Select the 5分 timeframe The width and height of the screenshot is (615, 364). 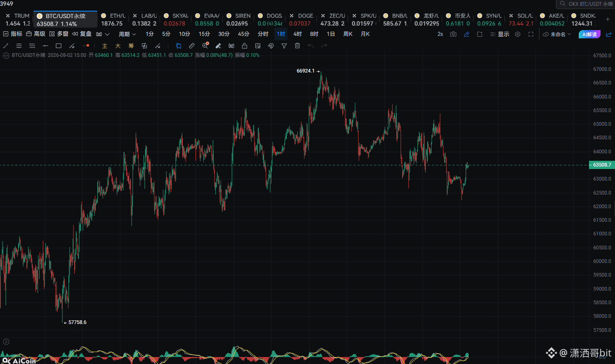point(166,34)
